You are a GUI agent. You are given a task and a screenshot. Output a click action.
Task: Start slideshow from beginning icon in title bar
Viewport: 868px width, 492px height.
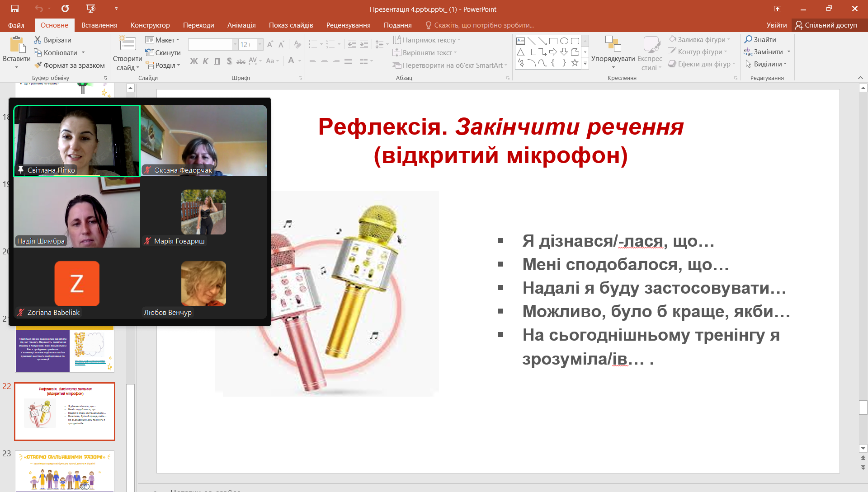(x=91, y=9)
